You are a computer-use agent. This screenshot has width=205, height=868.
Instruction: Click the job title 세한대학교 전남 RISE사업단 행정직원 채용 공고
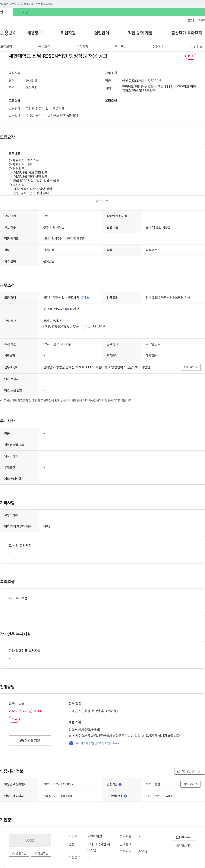[58, 56]
